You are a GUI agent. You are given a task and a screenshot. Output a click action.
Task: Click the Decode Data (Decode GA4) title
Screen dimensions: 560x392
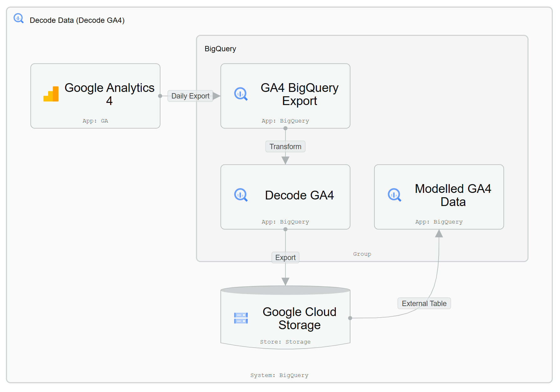pos(77,20)
